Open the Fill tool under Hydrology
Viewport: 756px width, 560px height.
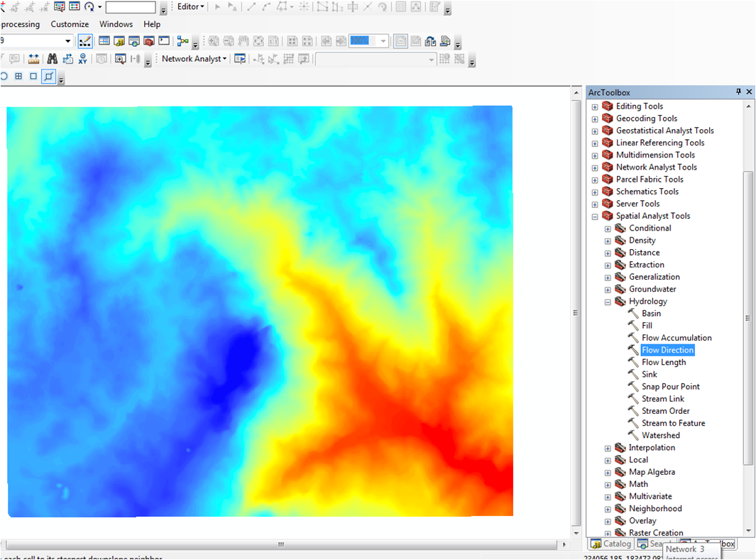[x=647, y=325]
